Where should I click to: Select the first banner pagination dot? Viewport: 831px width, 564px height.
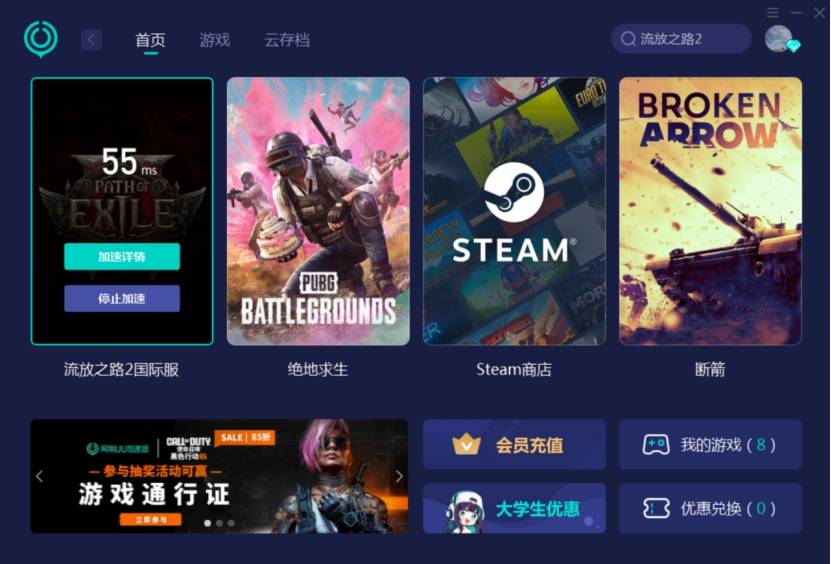(x=208, y=523)
